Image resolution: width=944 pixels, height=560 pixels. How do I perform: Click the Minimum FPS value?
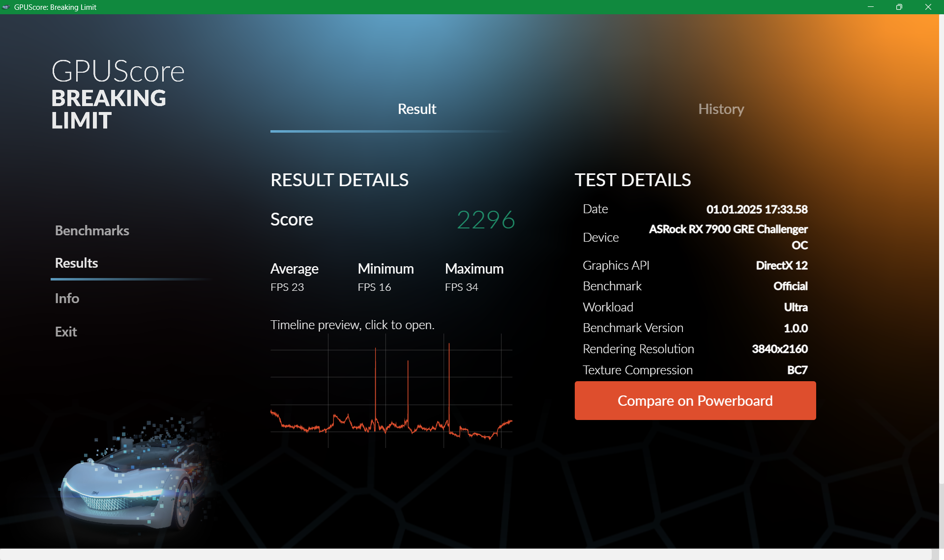(x=374, y=287)
